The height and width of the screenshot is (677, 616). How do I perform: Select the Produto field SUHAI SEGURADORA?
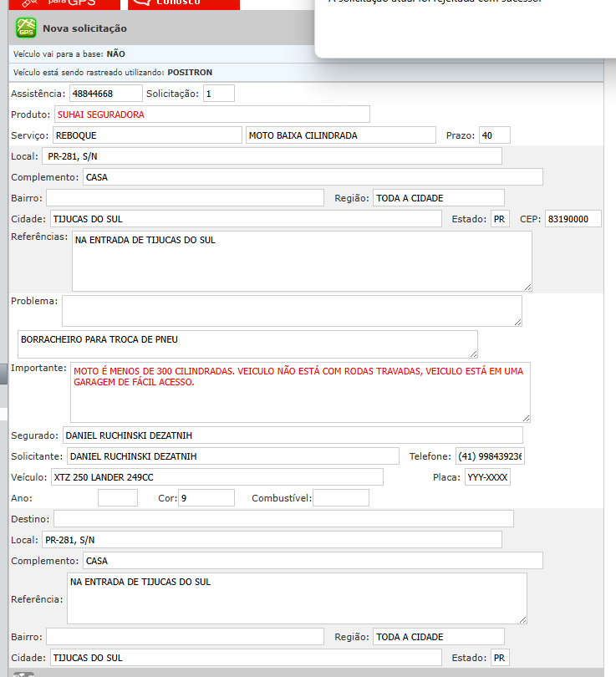pyautogui.click(x=212, y=115)
